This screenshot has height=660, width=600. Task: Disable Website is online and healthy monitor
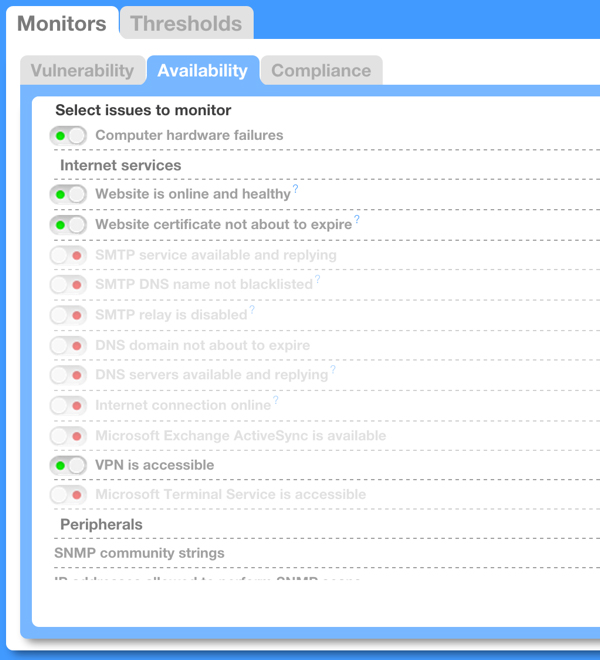68,194
